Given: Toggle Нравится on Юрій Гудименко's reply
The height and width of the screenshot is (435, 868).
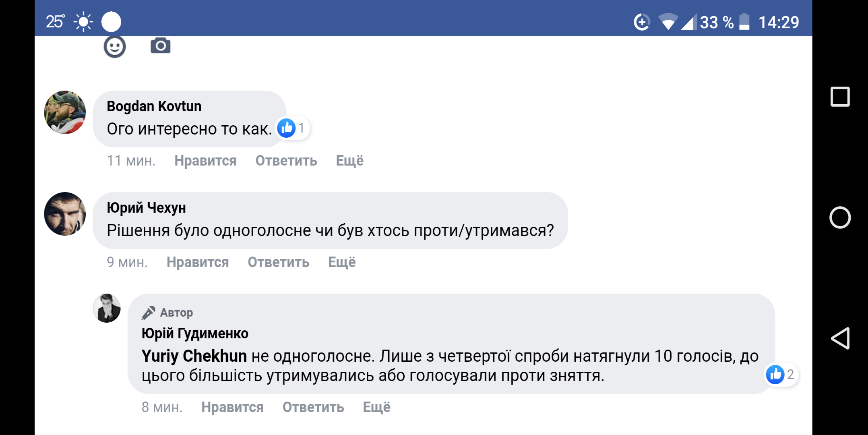Looking at the screenshot, I should [232, 407].
